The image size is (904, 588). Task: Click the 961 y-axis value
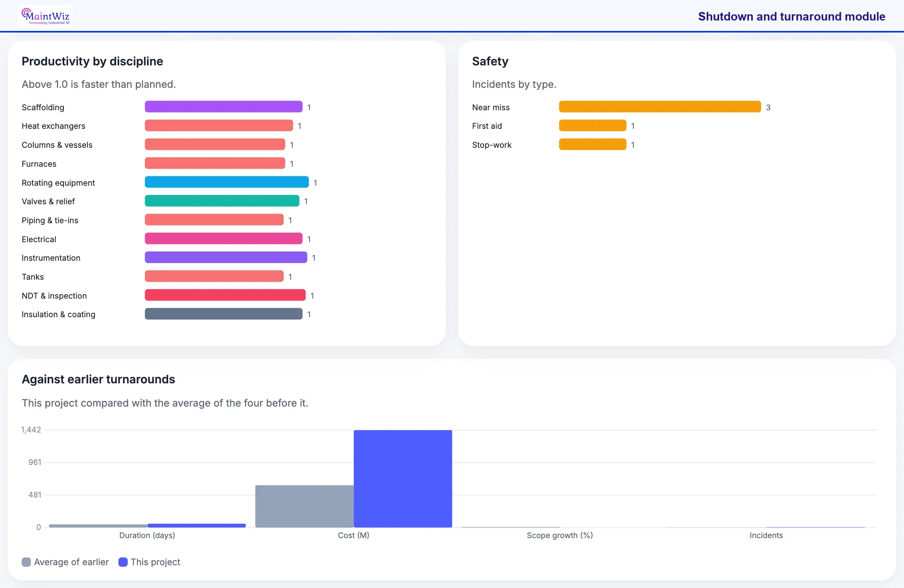click(35, 462)
